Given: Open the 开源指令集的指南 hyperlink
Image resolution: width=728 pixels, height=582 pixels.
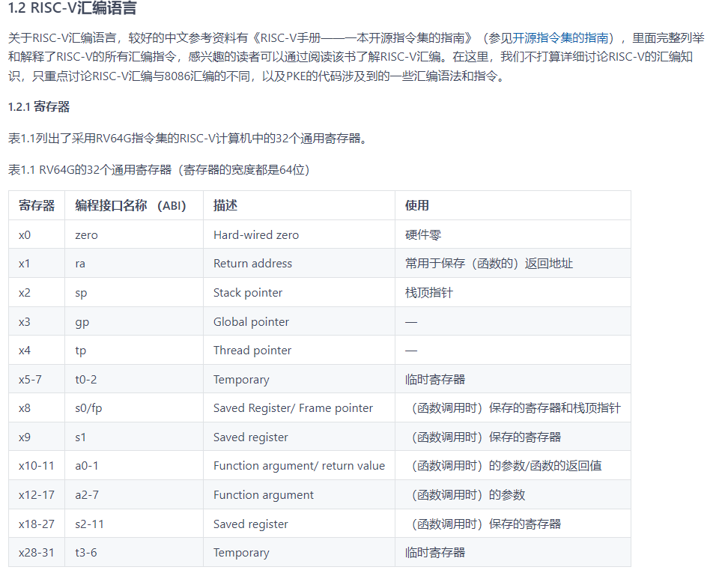Looking at the screenshot, I should [x=560, y=37].
